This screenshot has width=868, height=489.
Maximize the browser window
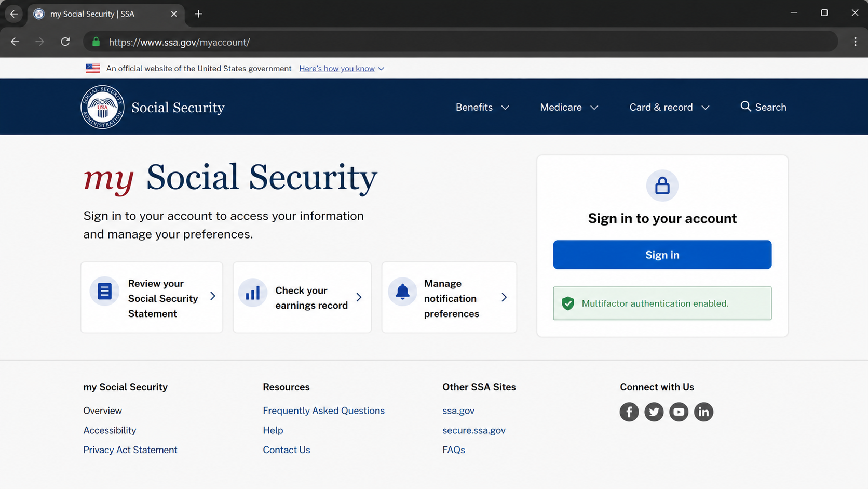824,12
